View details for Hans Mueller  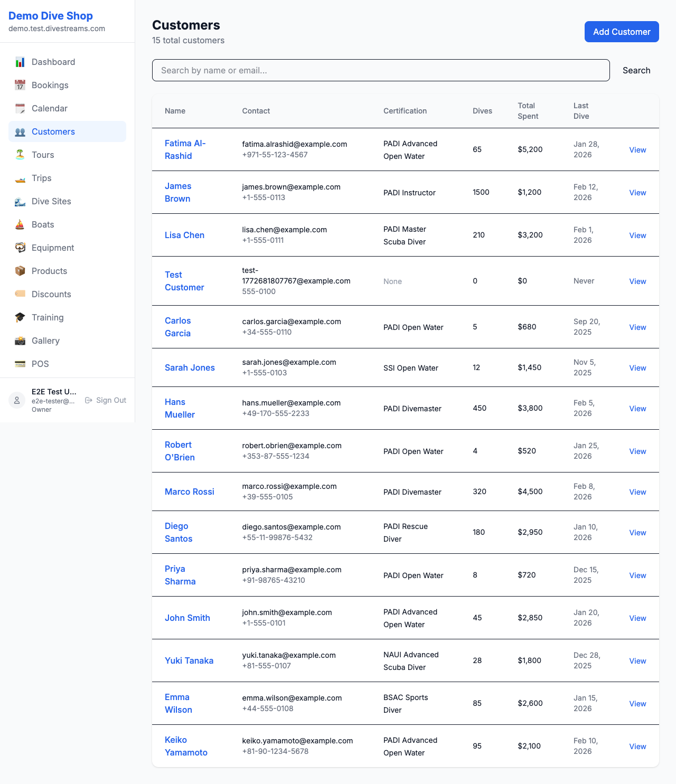click(637, 408)
